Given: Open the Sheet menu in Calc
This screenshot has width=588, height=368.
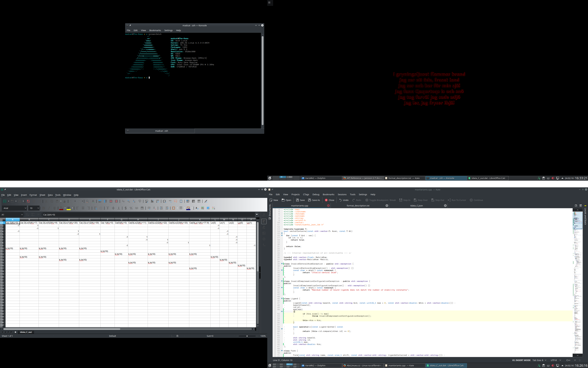Looking at the screenshot, I should (42, 195).
